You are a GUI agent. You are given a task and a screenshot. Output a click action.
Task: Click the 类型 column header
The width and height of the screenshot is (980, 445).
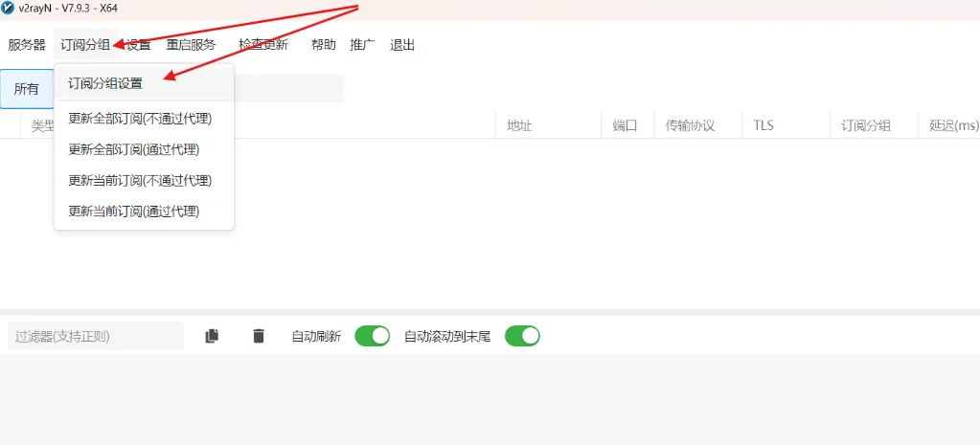[43, 126]
